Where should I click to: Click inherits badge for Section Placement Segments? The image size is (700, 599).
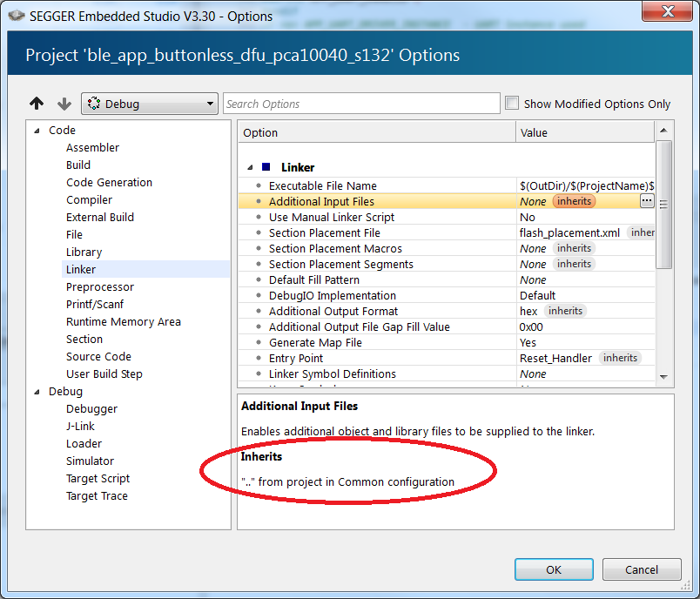pos(574,264)
